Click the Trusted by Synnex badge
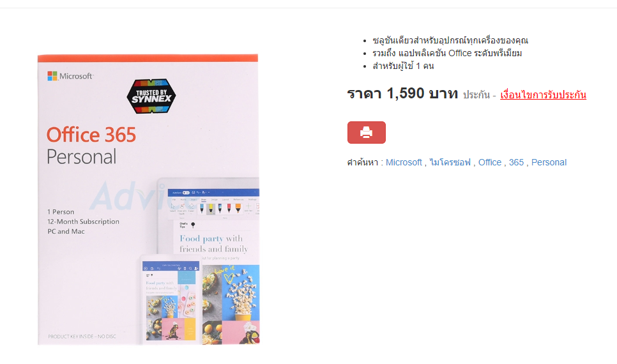The image size is (617, 364). pos(151,96)
